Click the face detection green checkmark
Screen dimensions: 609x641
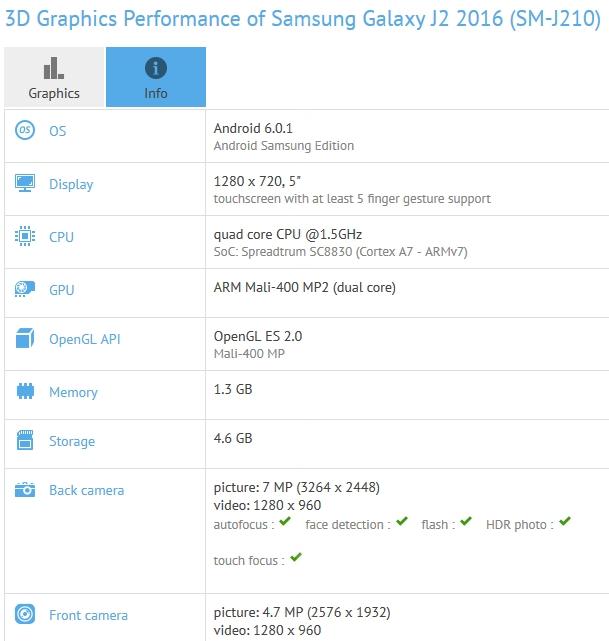402,521
